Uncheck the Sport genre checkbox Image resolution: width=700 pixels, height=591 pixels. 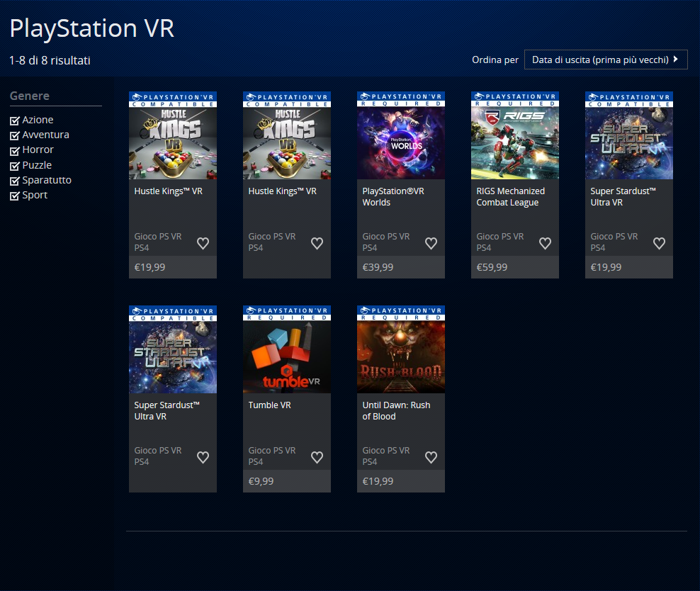coord(15,196)
